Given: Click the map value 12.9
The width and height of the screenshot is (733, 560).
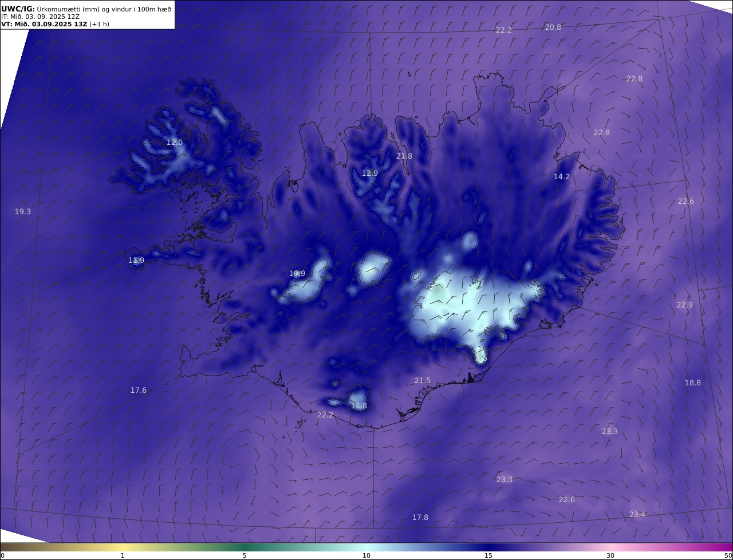Looking at the screenshot, I should (370, 173).
